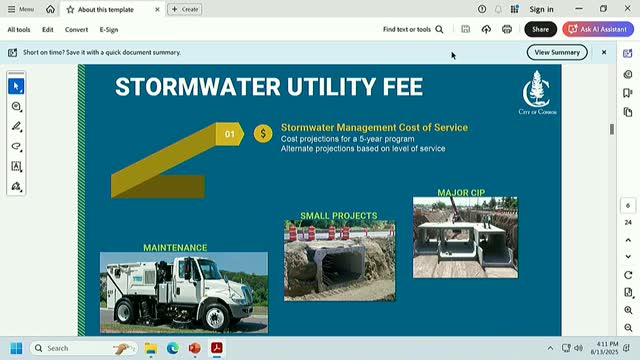Open the Adobe apps grid icon
The image size is (640, 360).
click(x=515, y=9)
